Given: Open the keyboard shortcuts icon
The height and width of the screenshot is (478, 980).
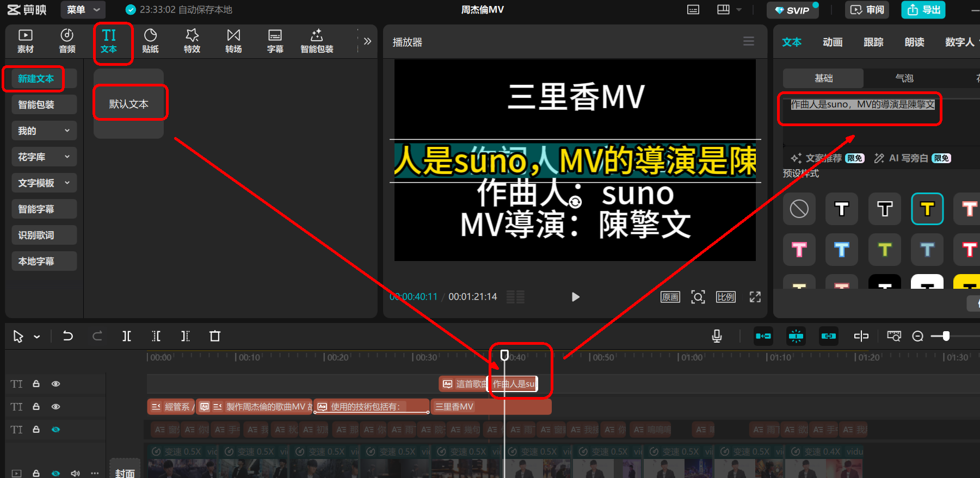Looking at the screenshot, I should (693, 10).
